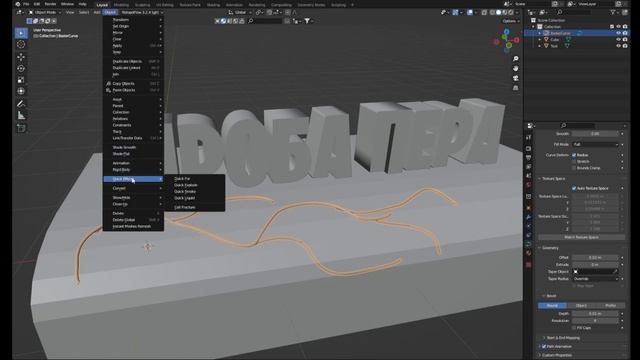Adjust the Extrude value field
Image resolution: width=640 pixels, height=360 pixels.
tap(596, 265)
